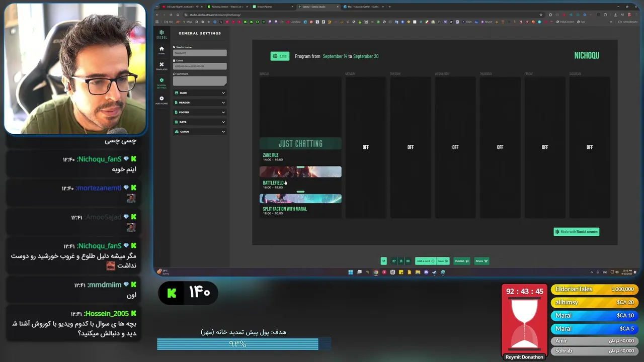Click the September 20 end date text
644x362 pixels.
(366, 56)
